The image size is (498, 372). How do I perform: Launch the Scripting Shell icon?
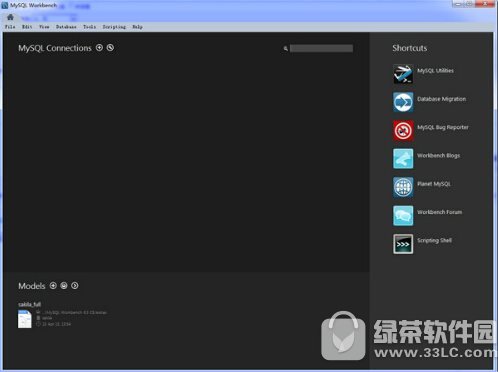[x=403, y=244]
